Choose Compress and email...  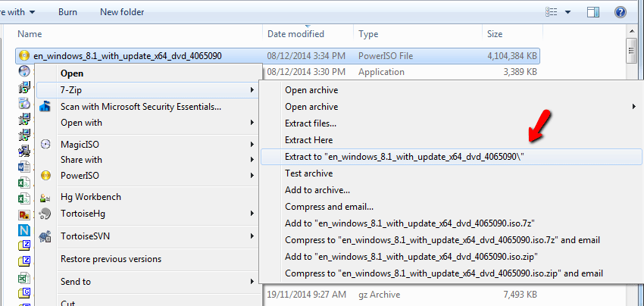pyautogui.click(x=451, y=207)
